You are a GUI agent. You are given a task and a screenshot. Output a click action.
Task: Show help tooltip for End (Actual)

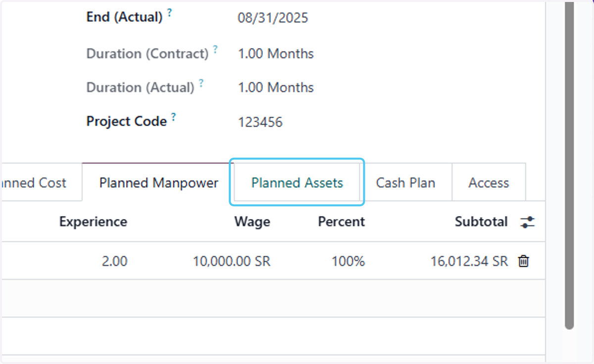click(x=169, y=13)
